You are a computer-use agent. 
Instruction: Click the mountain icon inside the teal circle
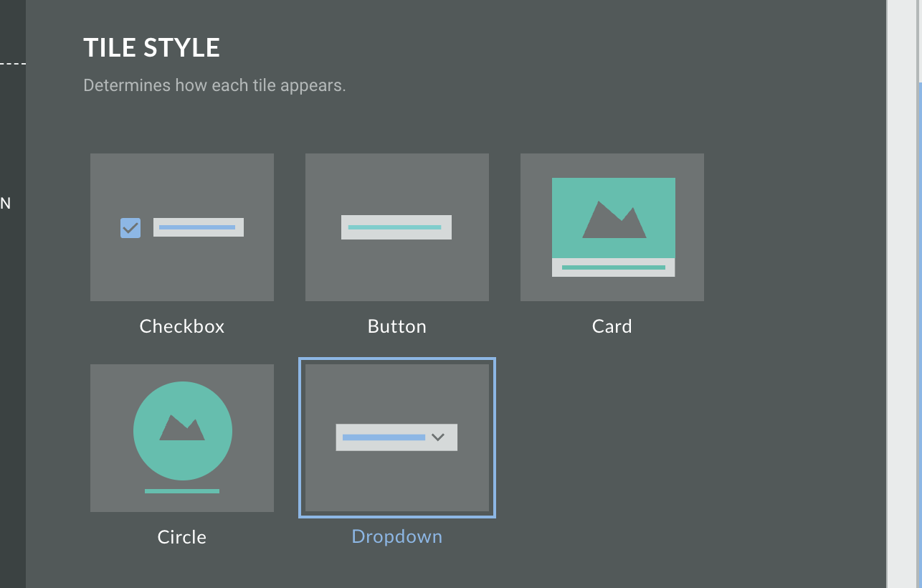[182, 428]
